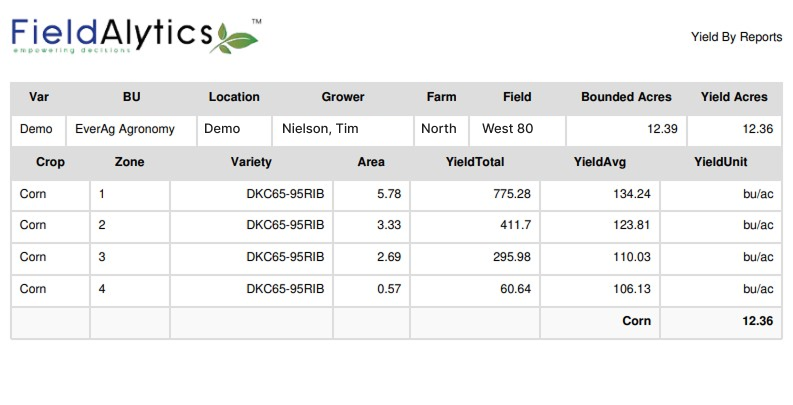Click the 'Crop' column header
793x405 pixels.
click(x=51, y=162)
